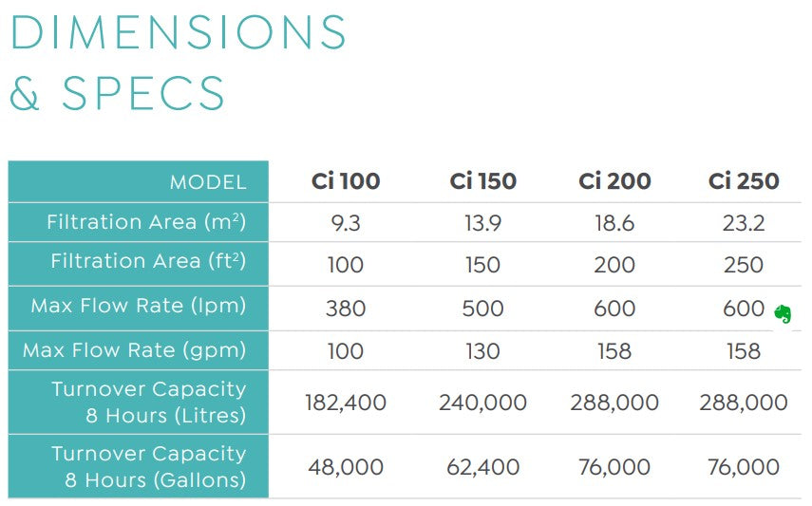Viewport: 812px width, 506px height.
Task: Click the Max Flow Rate (lpm) label
Action: (139, 306)
